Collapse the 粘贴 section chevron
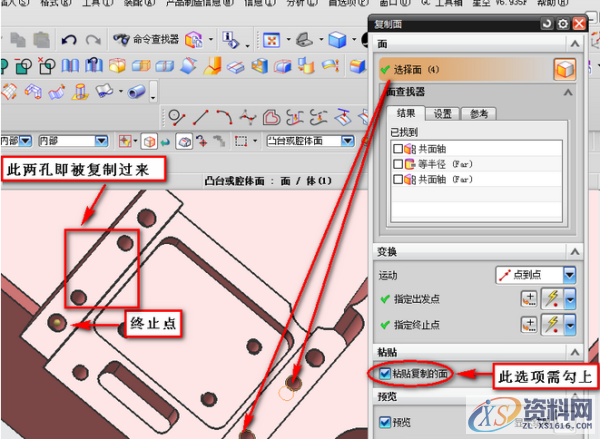This screenshot has width=600, height=439. click(x=575, y=352)
